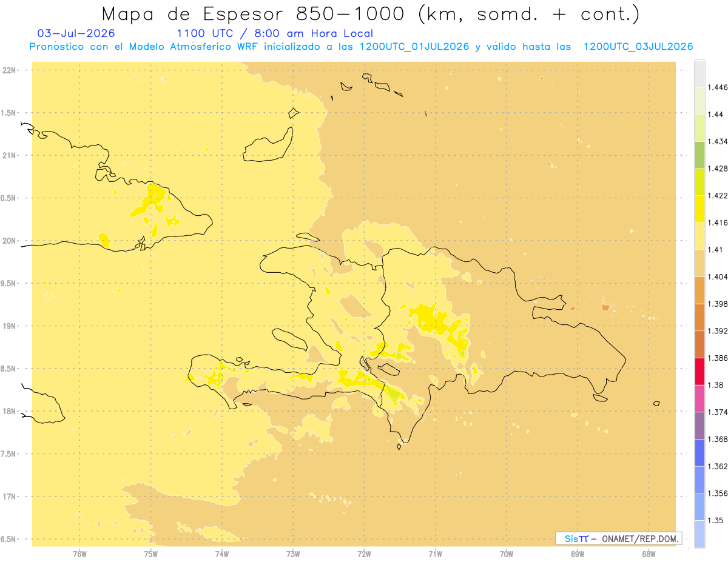Click legend value '1.398'
The image size is (728, 562).
(716, 304)
